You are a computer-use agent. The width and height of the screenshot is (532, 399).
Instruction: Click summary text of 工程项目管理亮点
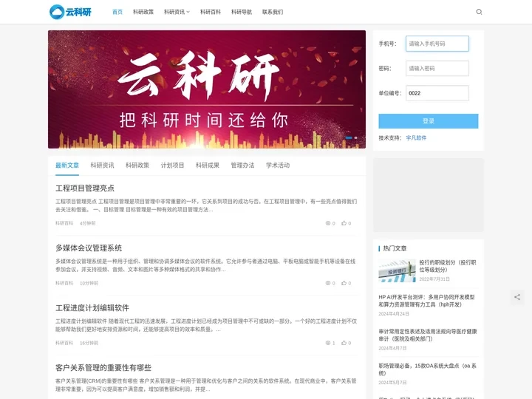(x=206, y=205)
